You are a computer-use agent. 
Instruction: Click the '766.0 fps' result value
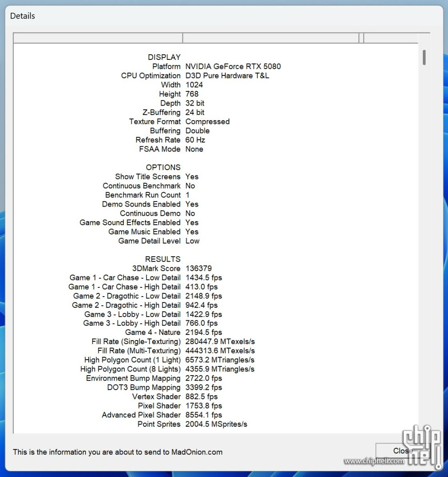click(x=202, y=323)
